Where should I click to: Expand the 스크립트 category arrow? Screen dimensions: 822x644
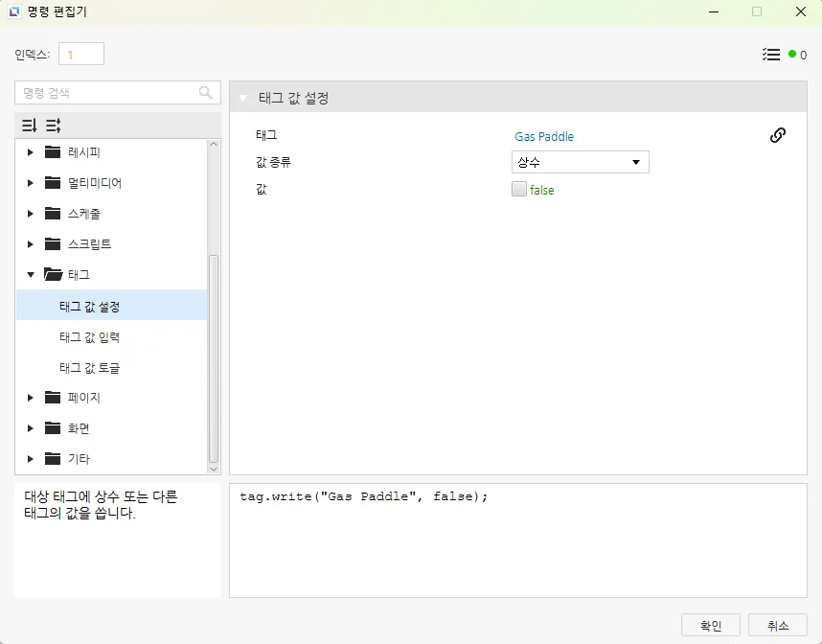31,244
